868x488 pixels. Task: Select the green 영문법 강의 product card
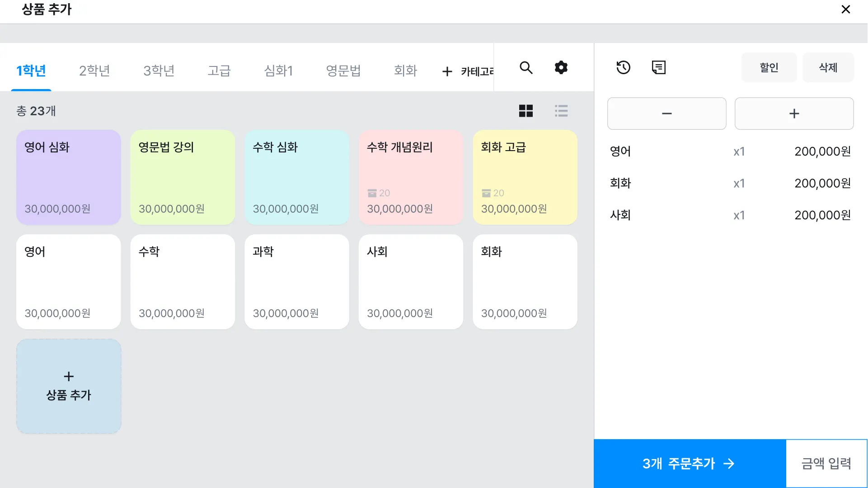point(183,177)
